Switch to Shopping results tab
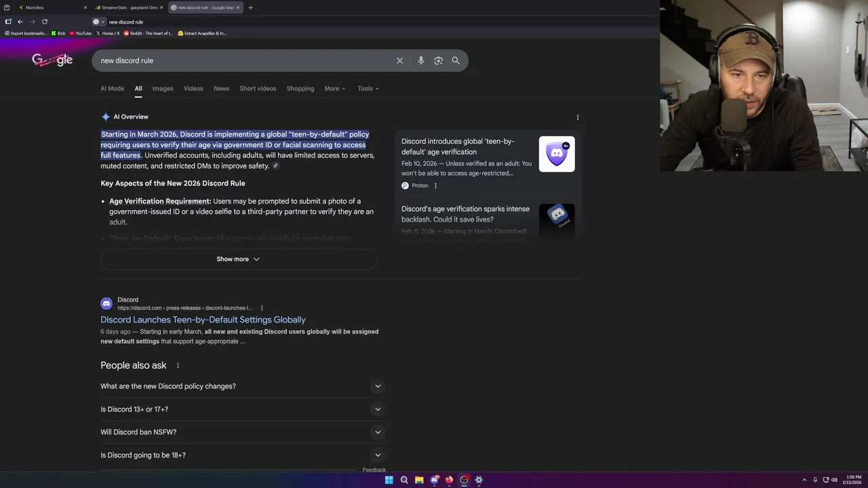The image size is (868, 488). click(300, 89)
